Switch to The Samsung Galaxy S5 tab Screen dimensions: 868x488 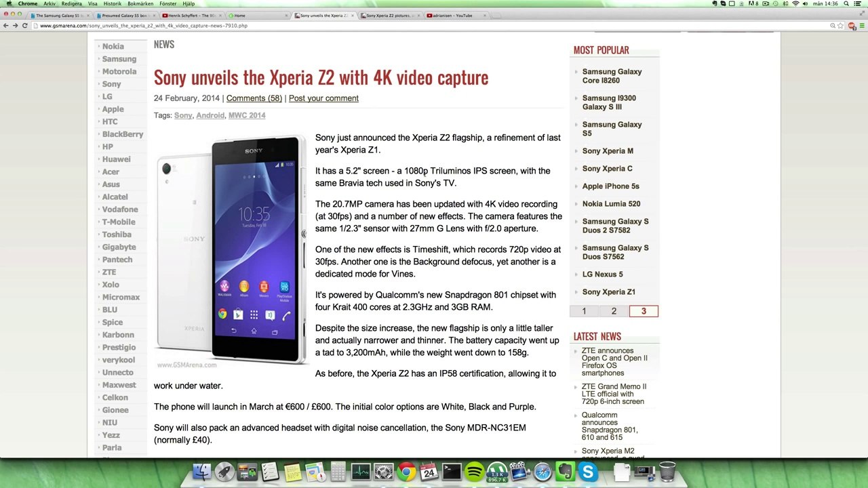point(60,15)
